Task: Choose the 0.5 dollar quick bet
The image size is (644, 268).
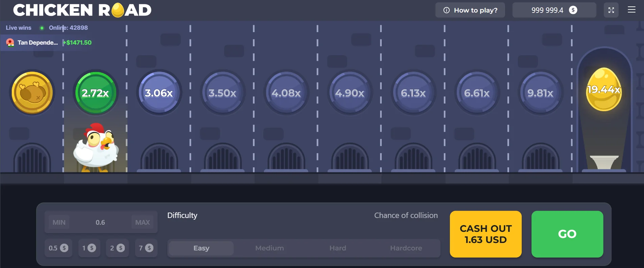Action: click(x=58, y=248)
